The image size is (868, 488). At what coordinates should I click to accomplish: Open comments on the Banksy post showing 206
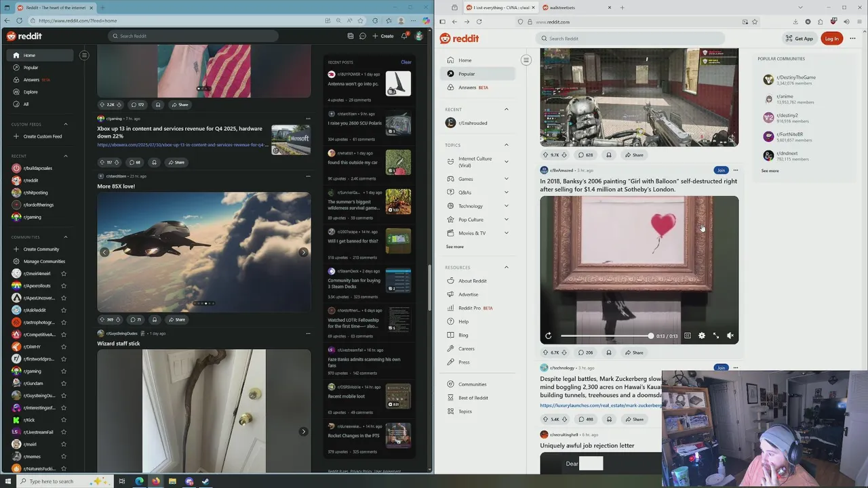pyautogui.click(x=586, y=352)
